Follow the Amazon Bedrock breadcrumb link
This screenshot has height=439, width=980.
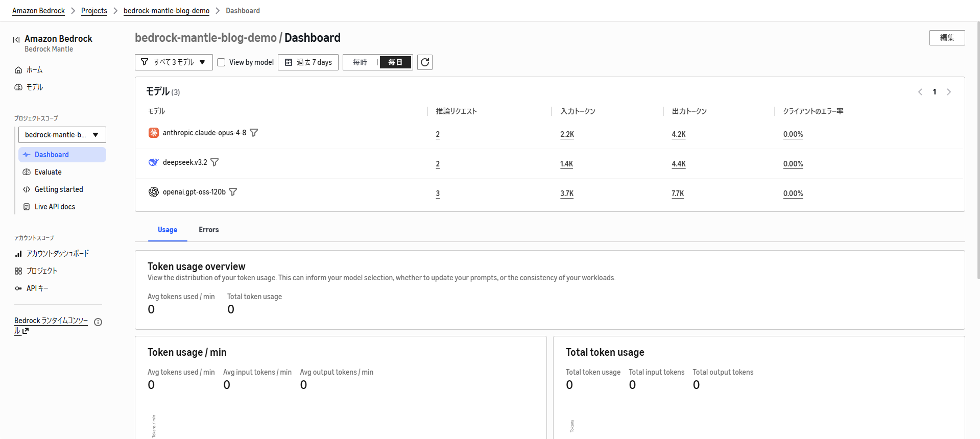(38, 11)
